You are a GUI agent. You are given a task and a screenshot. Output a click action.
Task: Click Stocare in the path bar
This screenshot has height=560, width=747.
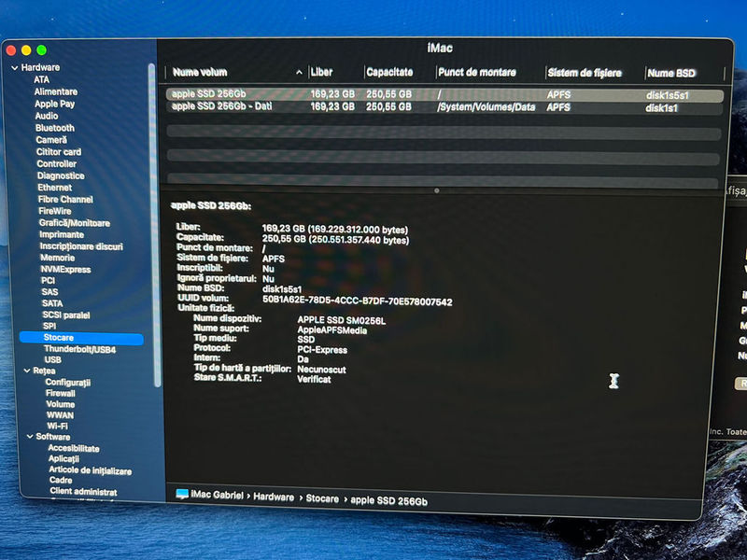coord(322,498)
